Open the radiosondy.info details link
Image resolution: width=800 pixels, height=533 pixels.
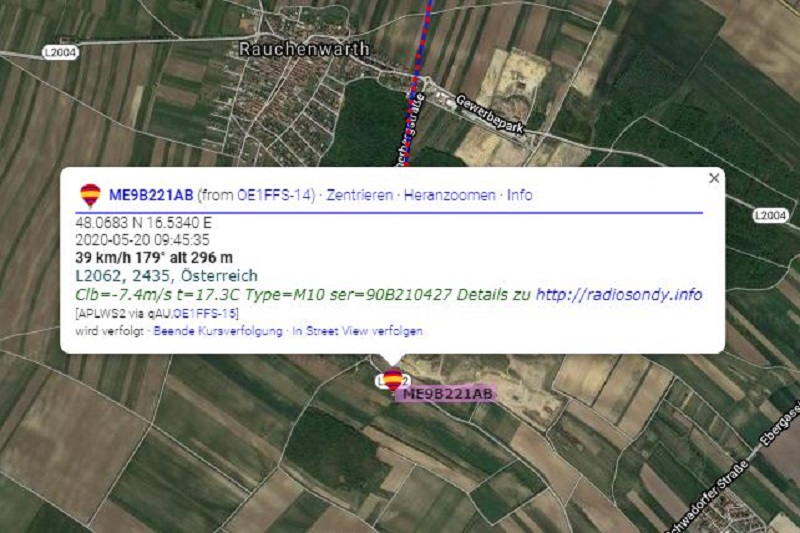pos(619,294)
